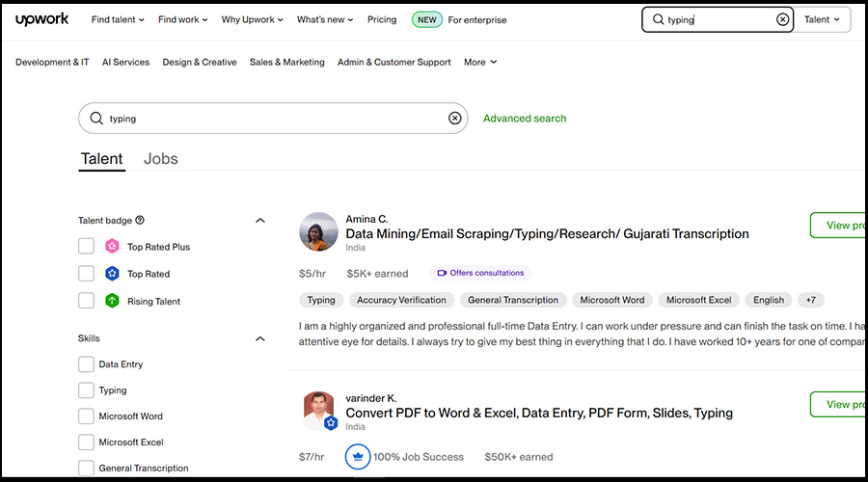The height and width of the screenshot is (482, 868).
Task: Clear the top navigation search field
Action: [782, 19]
